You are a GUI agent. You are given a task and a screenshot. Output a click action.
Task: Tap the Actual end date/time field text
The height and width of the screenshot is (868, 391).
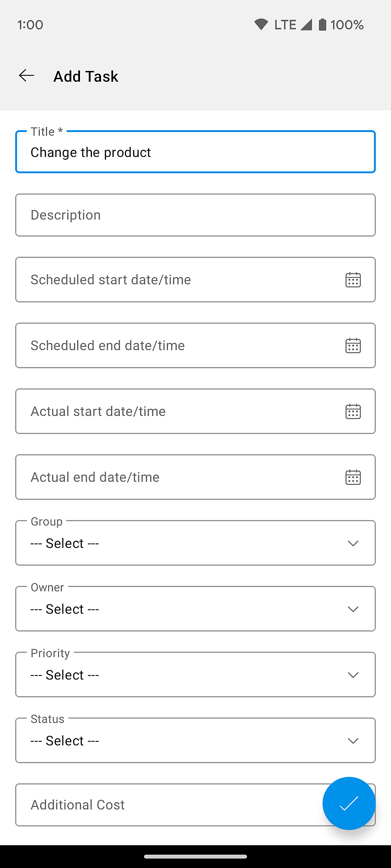[x=95, y=477]
